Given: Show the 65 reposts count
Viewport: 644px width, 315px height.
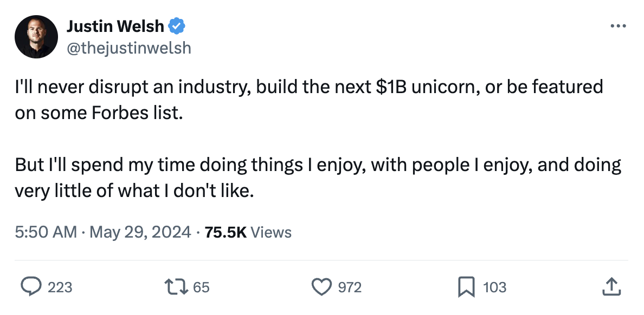Looking at the screenshot, I should 201,287.
